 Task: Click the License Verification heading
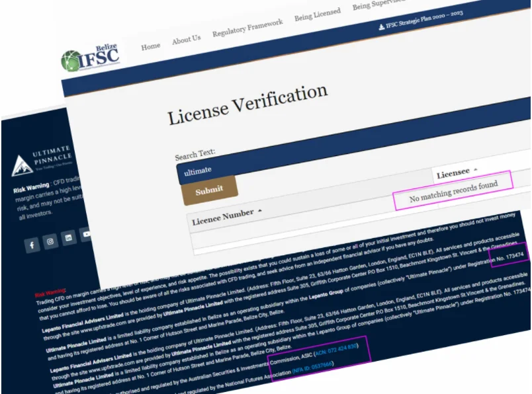pyautogui.click(x=247, y=104)
